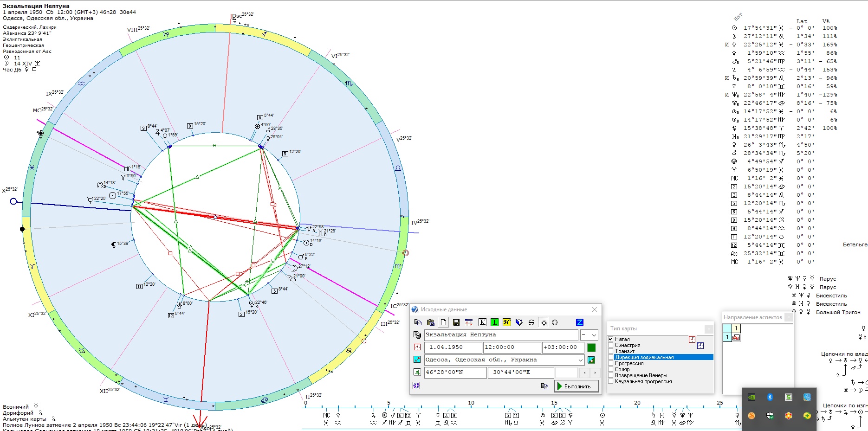Select the Прогрессия list entry
Image resolution: width=868 pixels, height=431 pixels.
click(x=629, y=363)
